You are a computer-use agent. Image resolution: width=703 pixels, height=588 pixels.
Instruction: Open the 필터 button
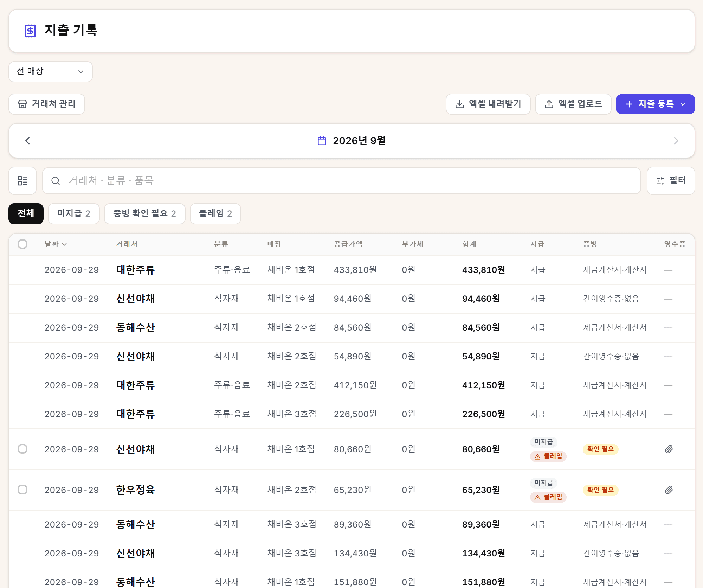(671, 181)
